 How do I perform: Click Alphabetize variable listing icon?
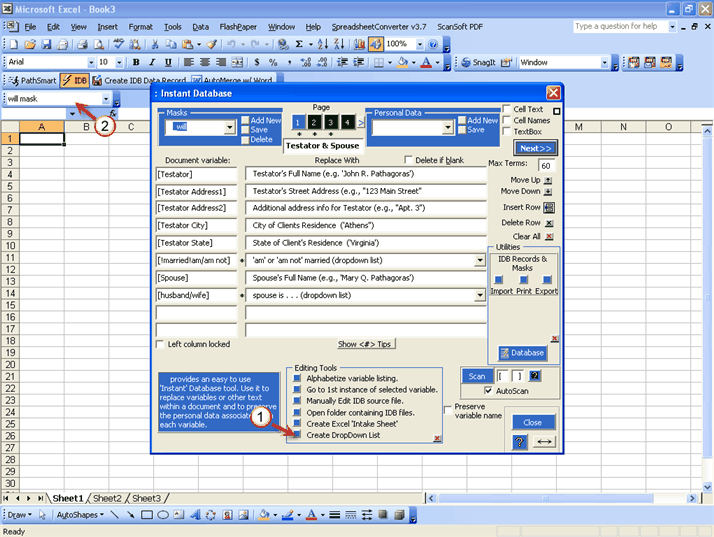tap(297, 378)
